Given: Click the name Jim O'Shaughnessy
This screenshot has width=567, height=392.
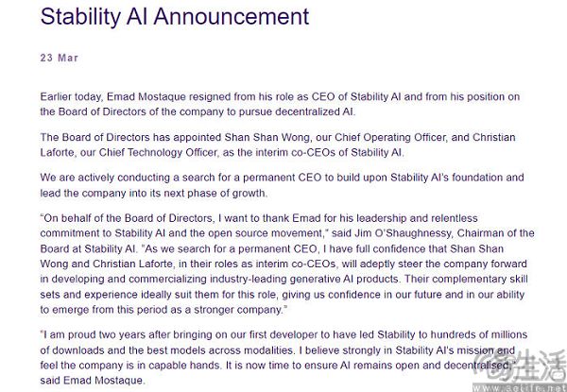Looking at the screenshot, I should 403,233.
